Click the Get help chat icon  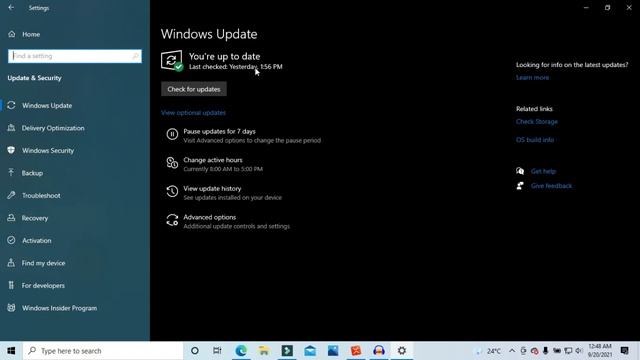click(x=520, y=171)
